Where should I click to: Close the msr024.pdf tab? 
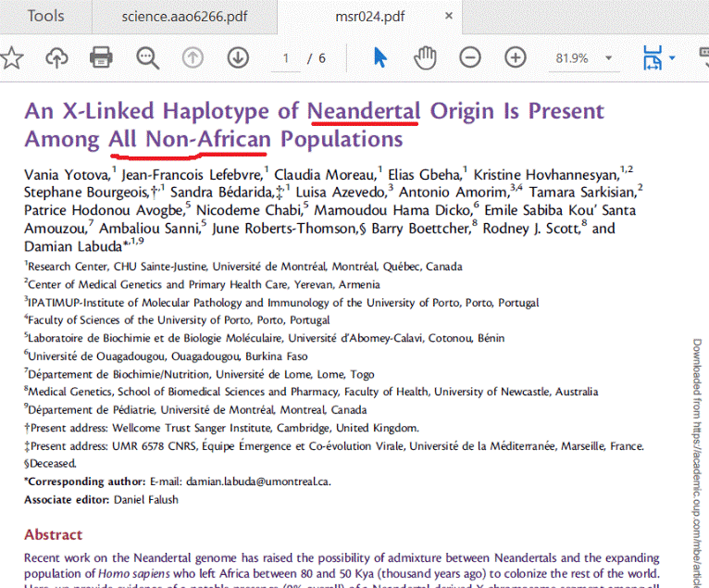coord(449,16)
